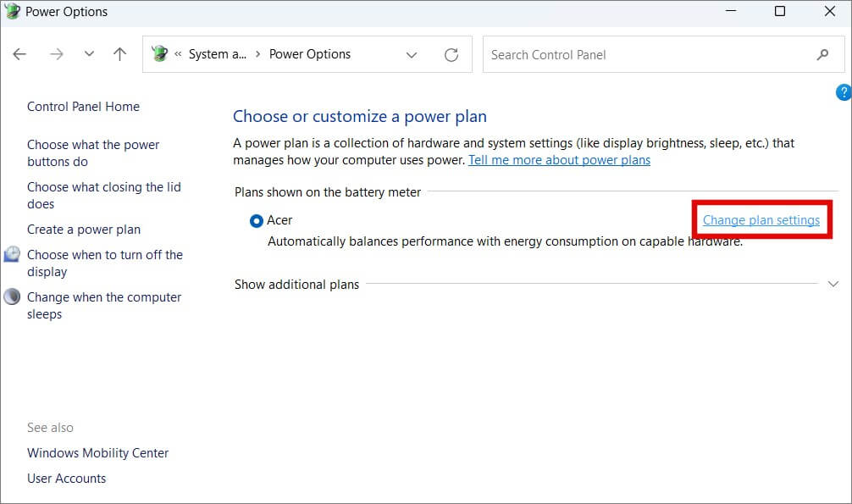Go to Control Panel Home
The height and width of the screenshot is (504, 852).
point(83,107)
